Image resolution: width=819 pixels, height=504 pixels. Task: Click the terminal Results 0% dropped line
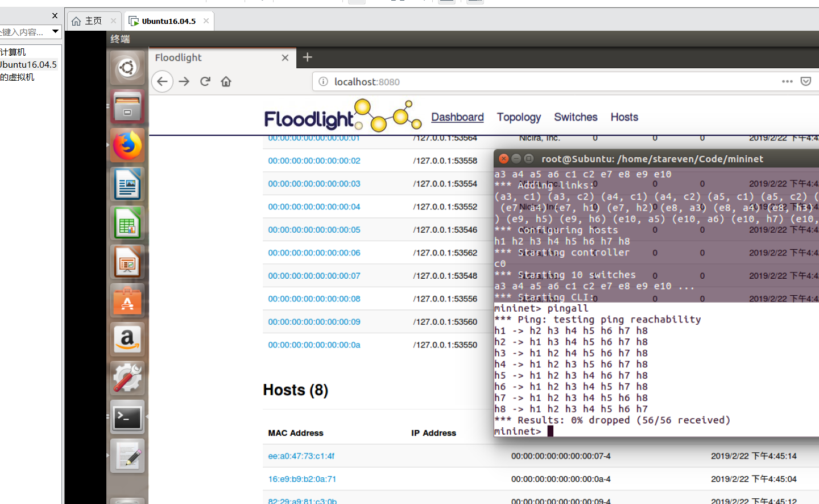[612, 420]
